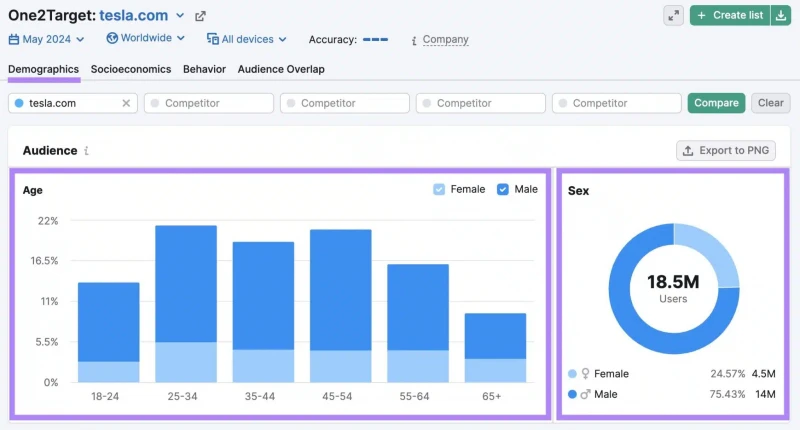Uncheck the Female checkbox in Age chart
This screenshot has width=800, height=430.
coord(439,189)
